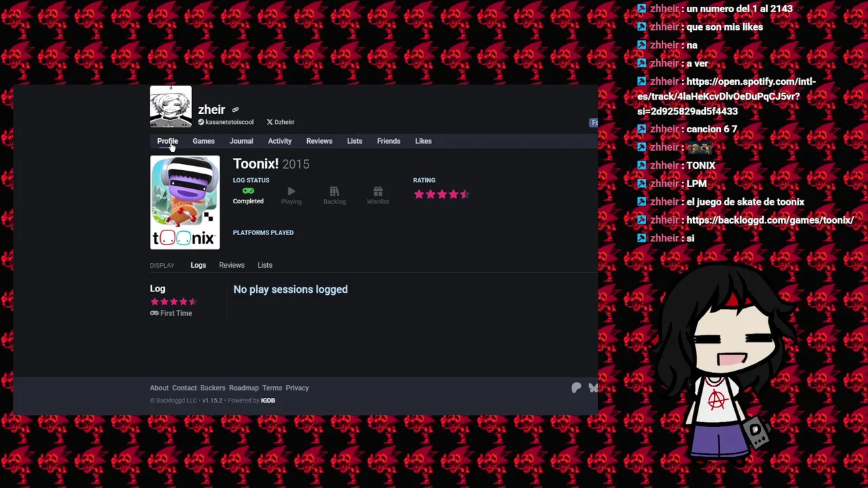Viewport: 868px width, 488px height.
Task: Open the Terms footer link
Action: [x=272, y=388]
